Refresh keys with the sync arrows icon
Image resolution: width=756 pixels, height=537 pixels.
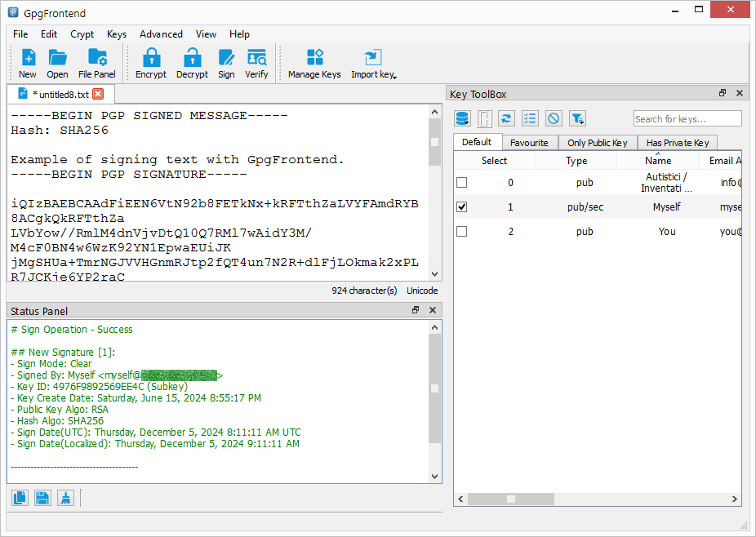click(506, 118)
